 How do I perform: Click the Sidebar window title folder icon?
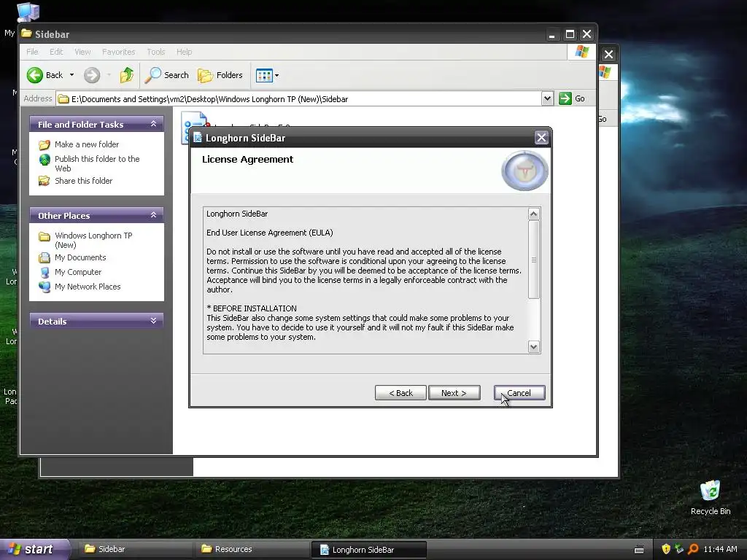click(27, 34)
